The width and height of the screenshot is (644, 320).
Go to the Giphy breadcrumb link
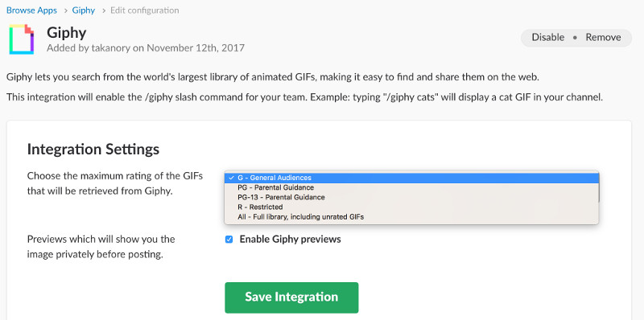[x=84, y=10]
